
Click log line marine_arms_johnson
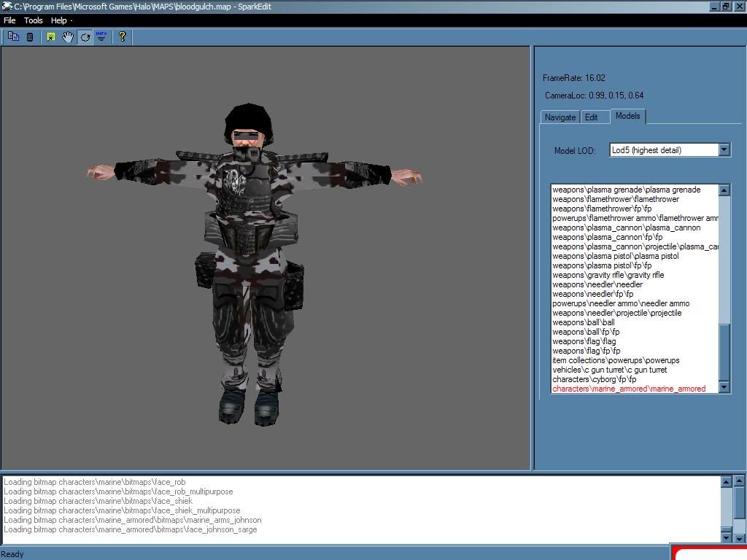click(x=133, y=520)
